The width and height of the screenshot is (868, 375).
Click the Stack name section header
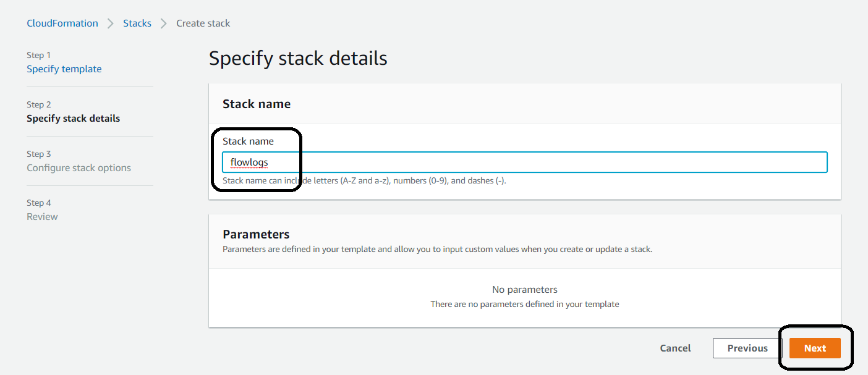click(257, 104)
